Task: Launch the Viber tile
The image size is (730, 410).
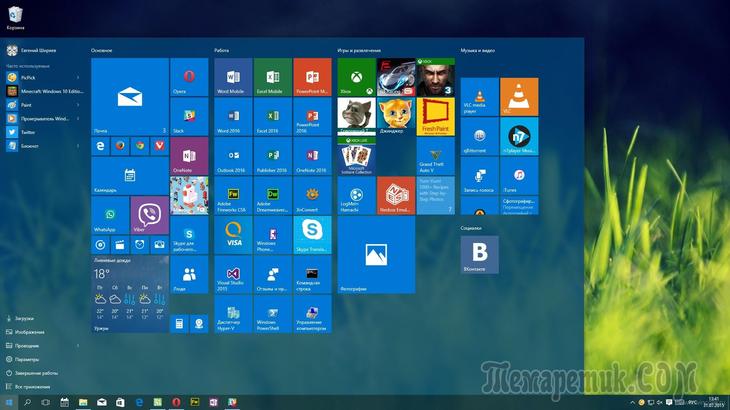Action: coord(149,215)
